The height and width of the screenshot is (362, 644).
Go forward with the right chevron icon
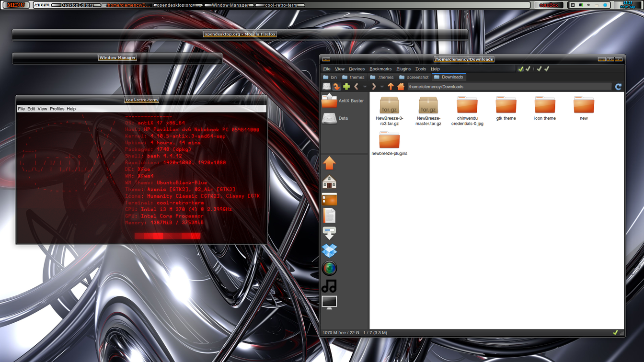374,87
